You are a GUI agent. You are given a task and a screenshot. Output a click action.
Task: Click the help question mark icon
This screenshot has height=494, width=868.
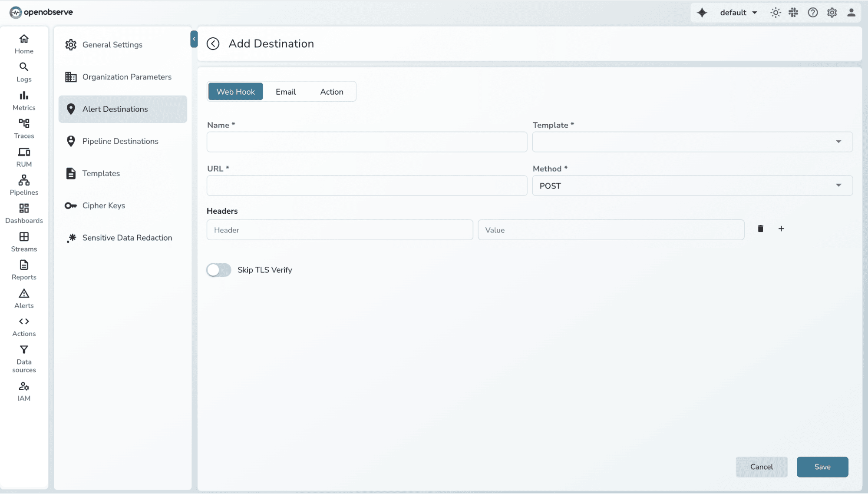pyautogui.click(x=812, y=13)
